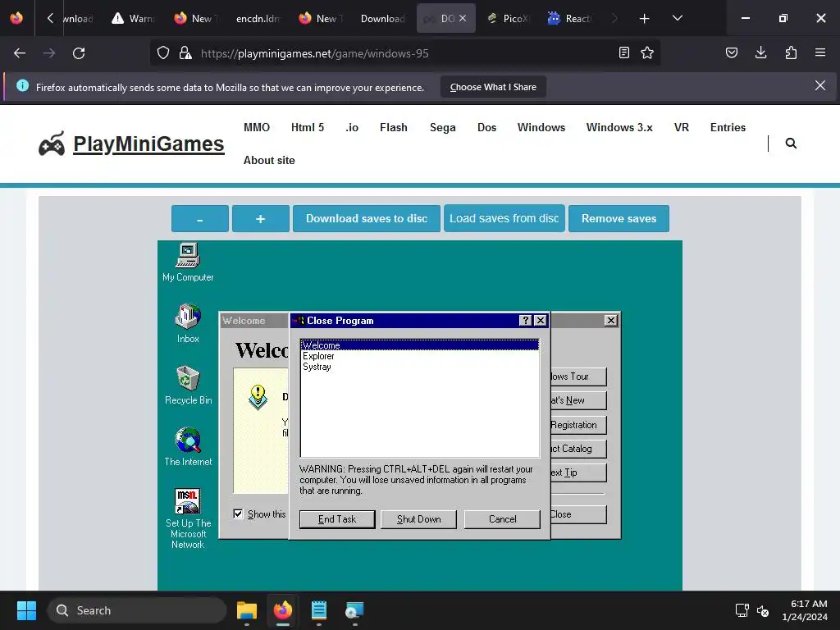Open the About site link
840x630 pixels.
269,160
